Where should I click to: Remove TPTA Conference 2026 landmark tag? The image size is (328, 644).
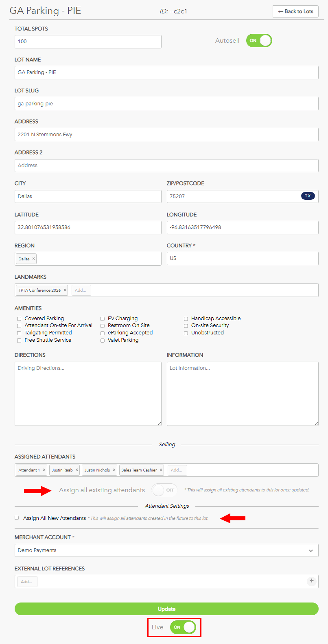(65, 290)
